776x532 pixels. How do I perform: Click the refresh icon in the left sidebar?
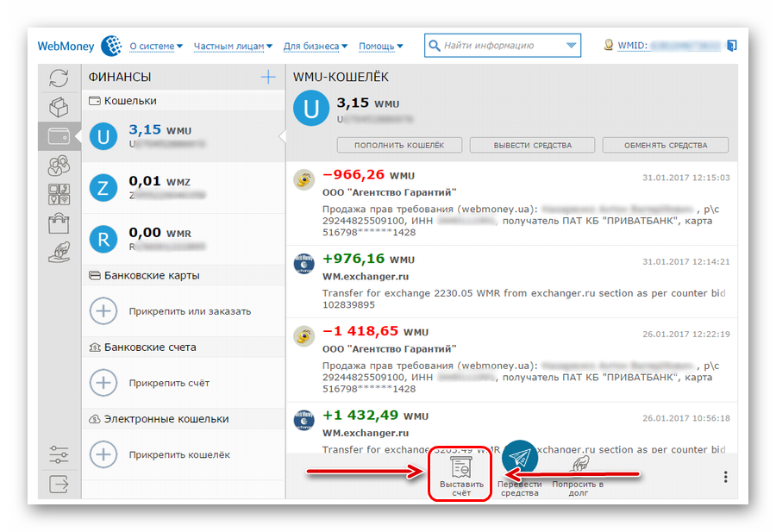(59, 78)
